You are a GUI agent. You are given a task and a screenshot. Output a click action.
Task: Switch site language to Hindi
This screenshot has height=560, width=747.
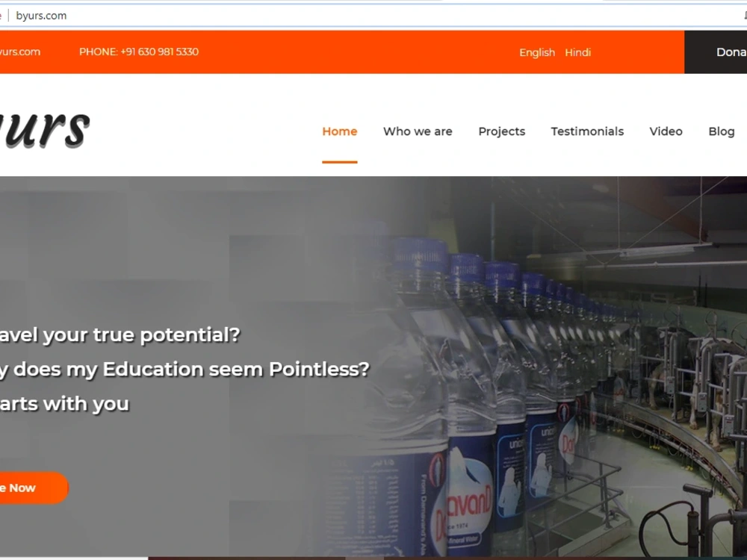578,52
